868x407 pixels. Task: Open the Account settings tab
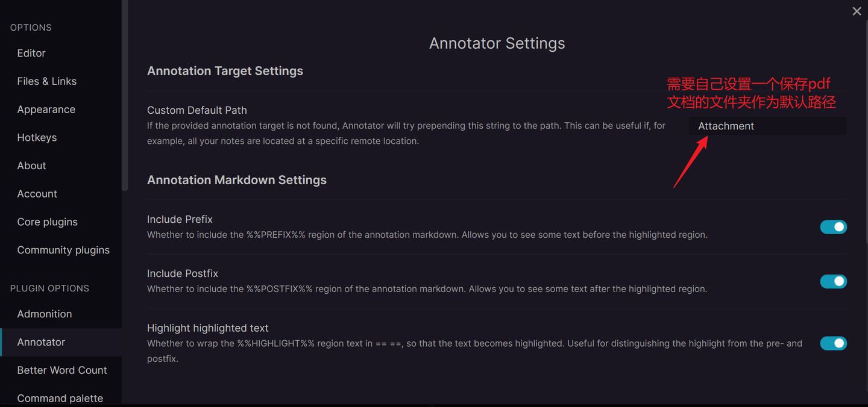tap(37, 194)
